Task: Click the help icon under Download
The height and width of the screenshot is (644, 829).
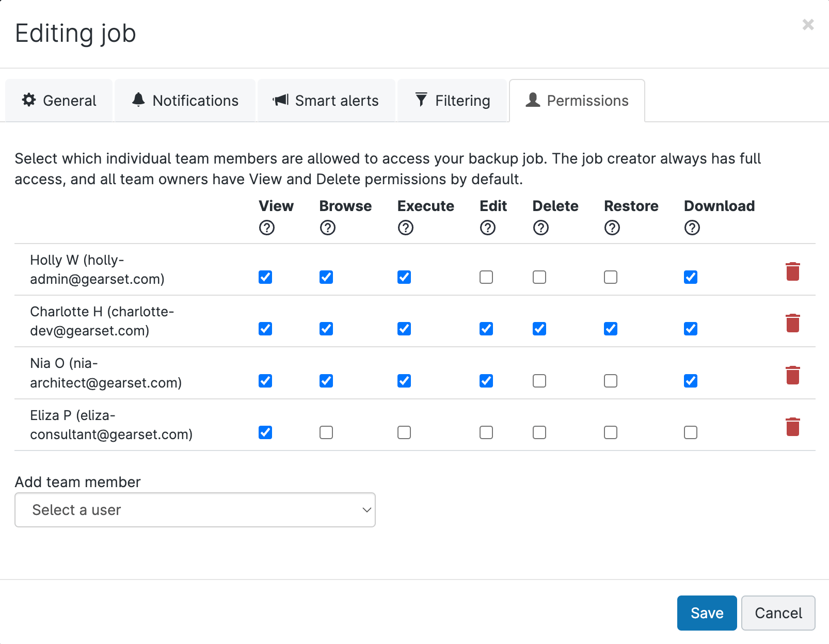Action: pos(692,228)
